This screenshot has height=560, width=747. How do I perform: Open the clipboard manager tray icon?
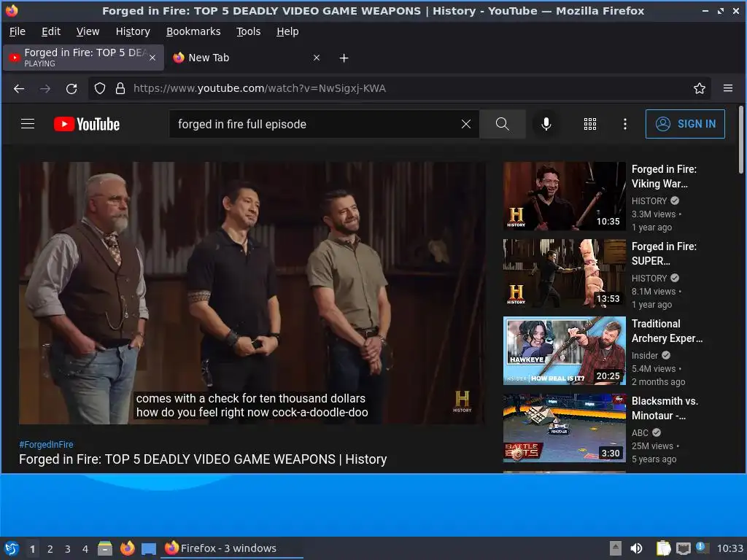click(x=663, y=548)
